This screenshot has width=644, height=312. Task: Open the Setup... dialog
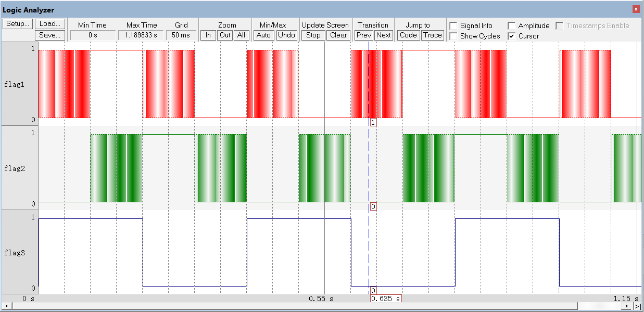(x=18, y=24)
